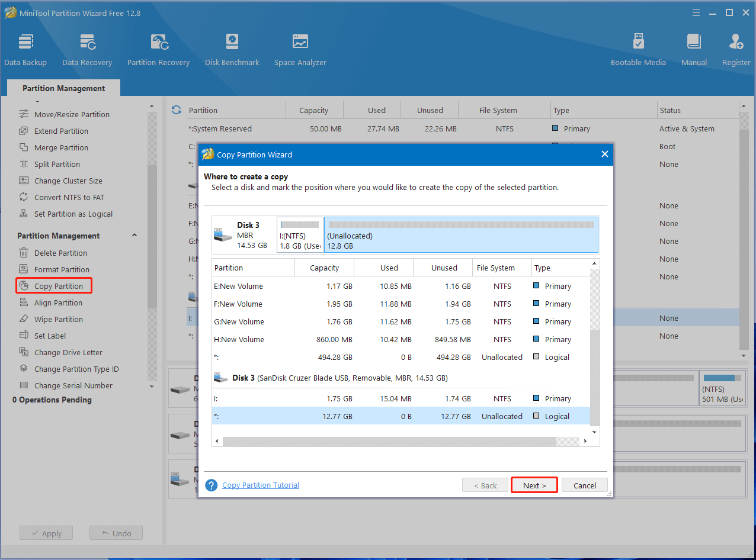Sort the wizard list by the Capacity column
The height and width of the screenshot is (560, 756).
324,268
